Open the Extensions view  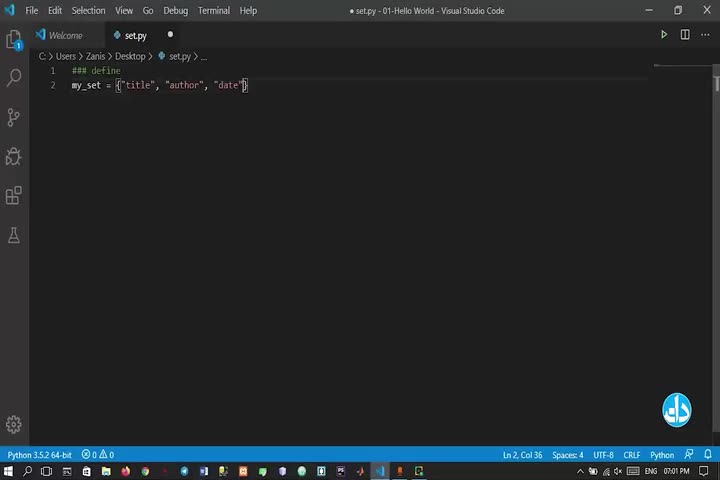14,196
